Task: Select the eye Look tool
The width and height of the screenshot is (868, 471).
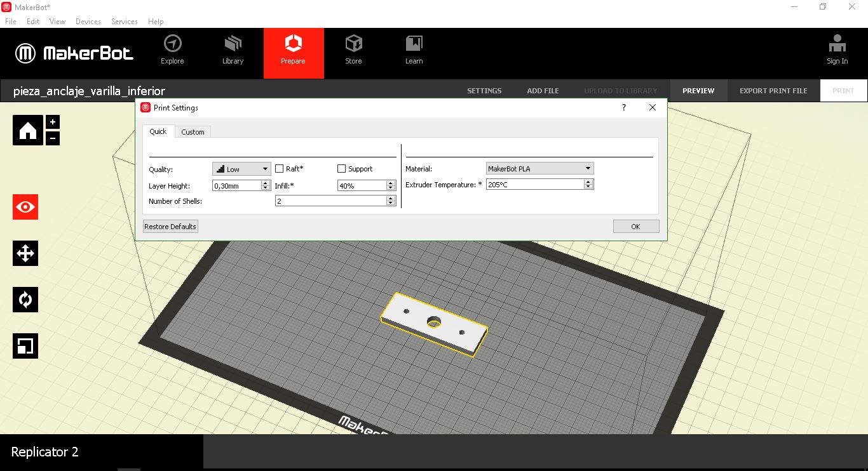Action: (25, 207)
